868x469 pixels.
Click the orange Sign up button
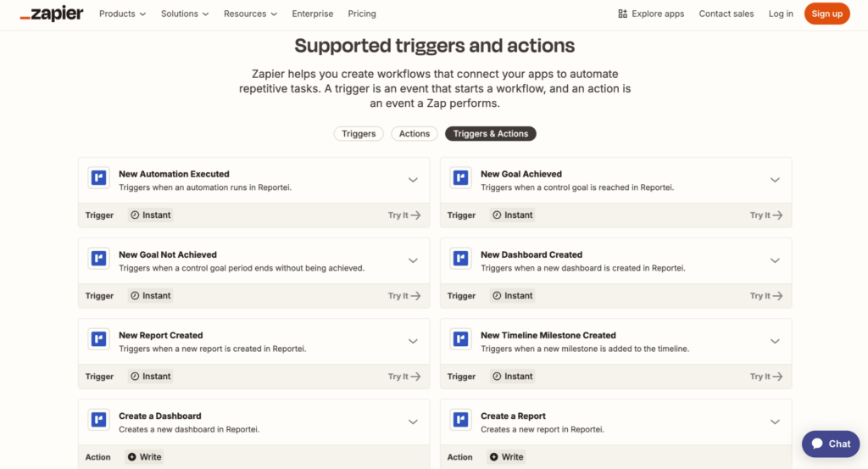(827, 14)
